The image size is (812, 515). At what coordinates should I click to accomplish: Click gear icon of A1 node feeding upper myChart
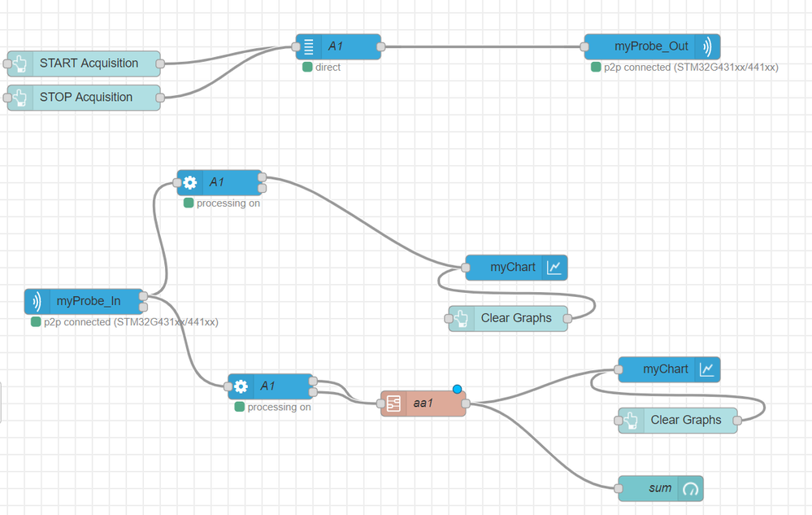pyautogui.click(x=190, y=182)
